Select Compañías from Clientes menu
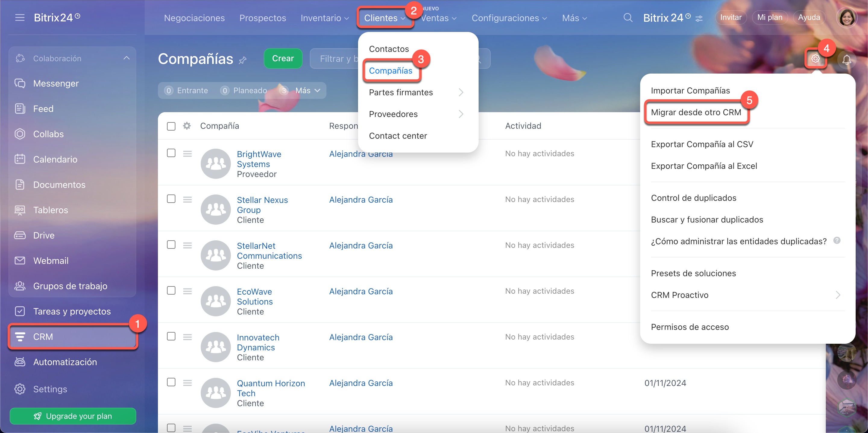Viewport: 868px width, 433px height. pyautogui.click(x=391, y=71)
